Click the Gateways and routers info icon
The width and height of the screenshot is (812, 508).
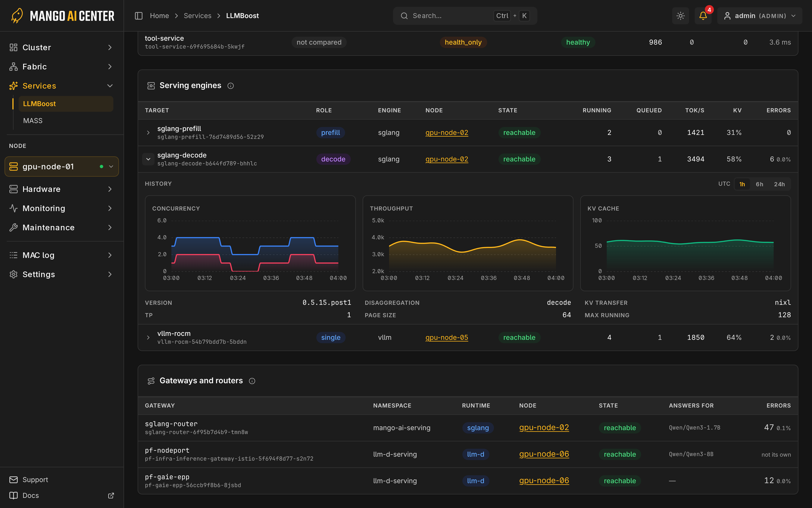pyautogui.click(x=252, y=381)
